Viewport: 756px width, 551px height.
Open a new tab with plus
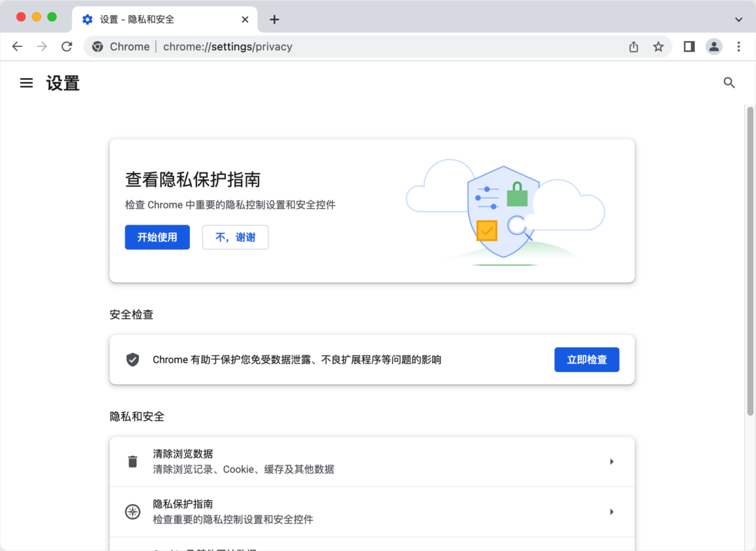coord(274,20)
